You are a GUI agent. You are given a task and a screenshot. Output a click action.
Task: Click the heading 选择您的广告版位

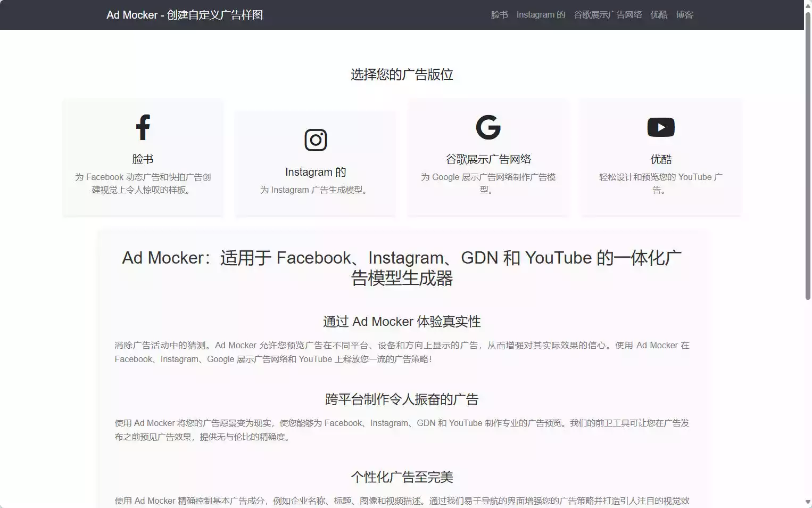pos(402,75)
